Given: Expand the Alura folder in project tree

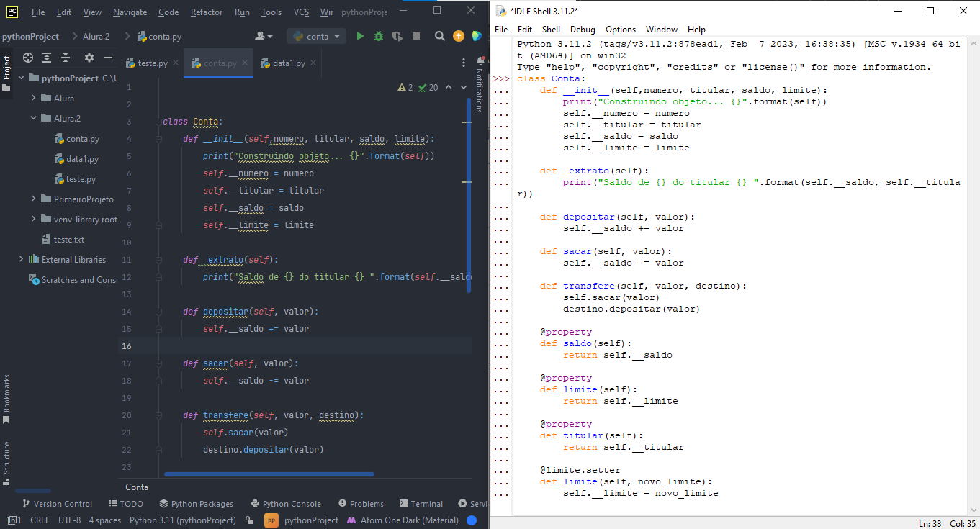Looking at the screenshot, I should pos(34,98).
